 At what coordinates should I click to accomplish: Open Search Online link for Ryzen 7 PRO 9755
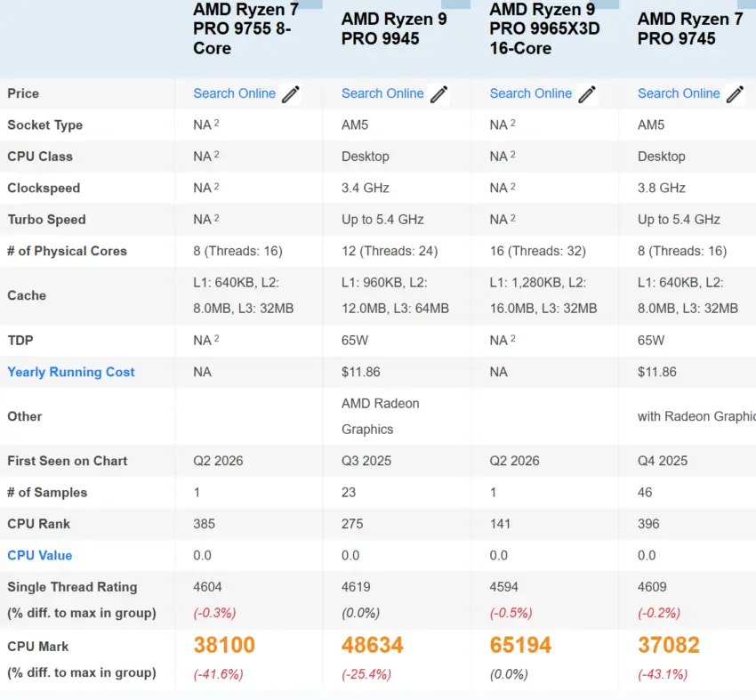(x=234, y=93)
